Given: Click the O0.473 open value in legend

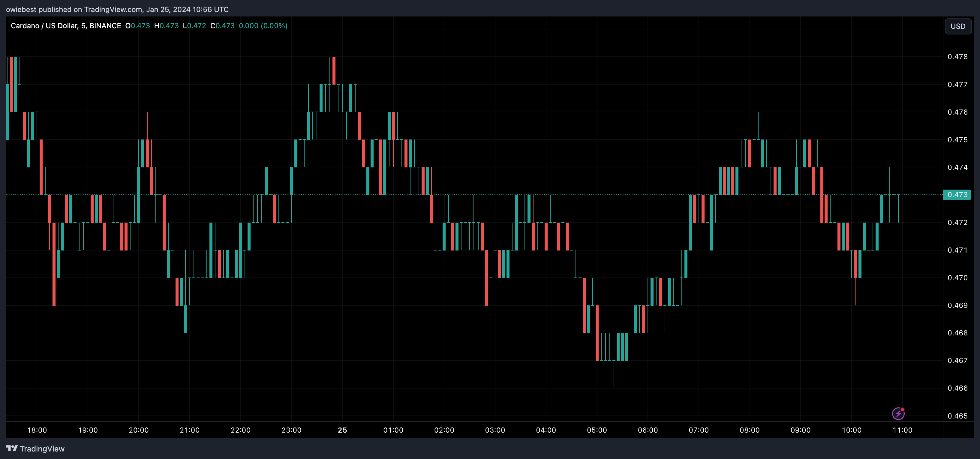Looking at the screenshot, I should 138,26.
